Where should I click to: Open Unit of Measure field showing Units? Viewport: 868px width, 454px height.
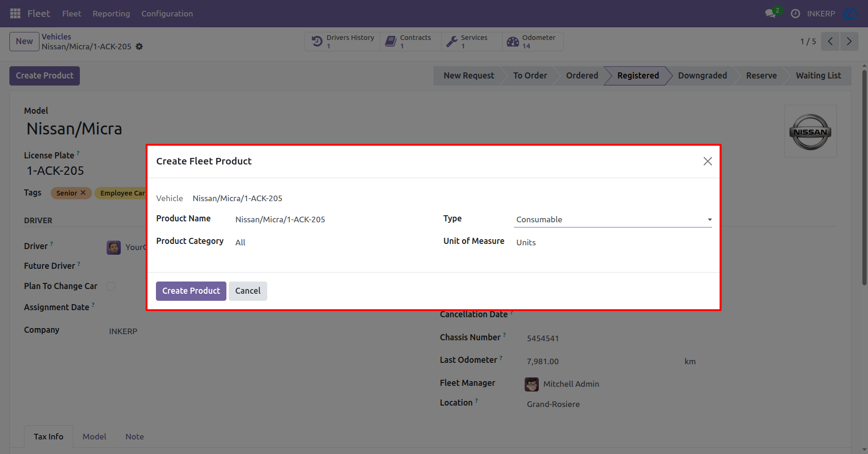(612, 242)
